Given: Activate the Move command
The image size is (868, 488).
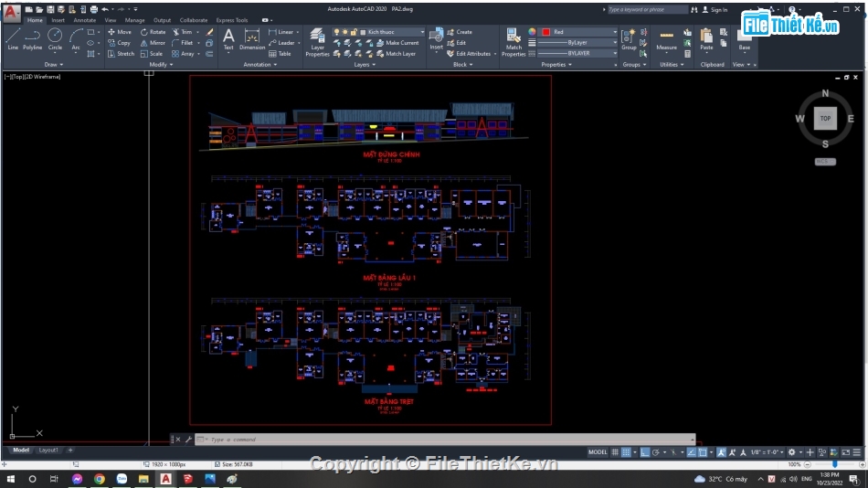Looking at the screenshot, I should [120, 32].
